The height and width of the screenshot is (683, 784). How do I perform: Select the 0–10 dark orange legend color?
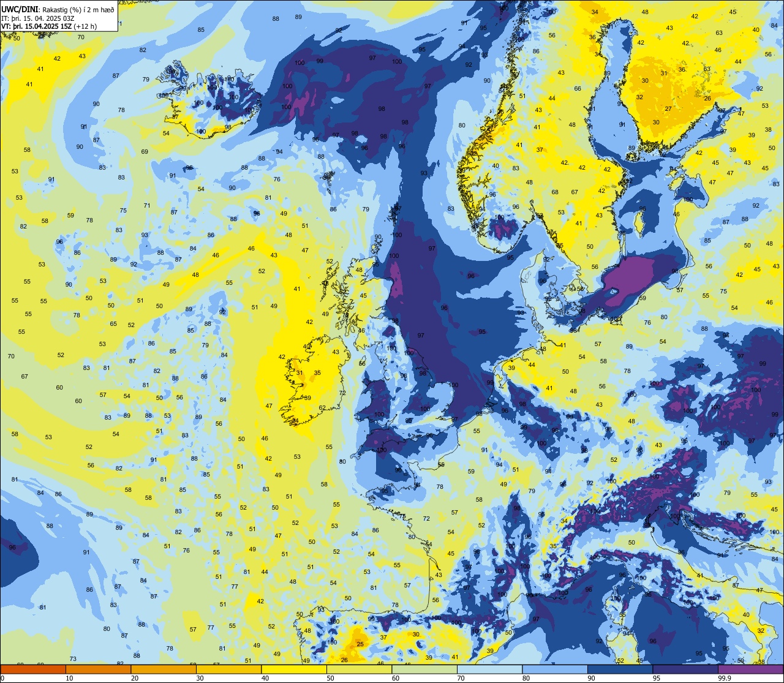tap(33, 669)
